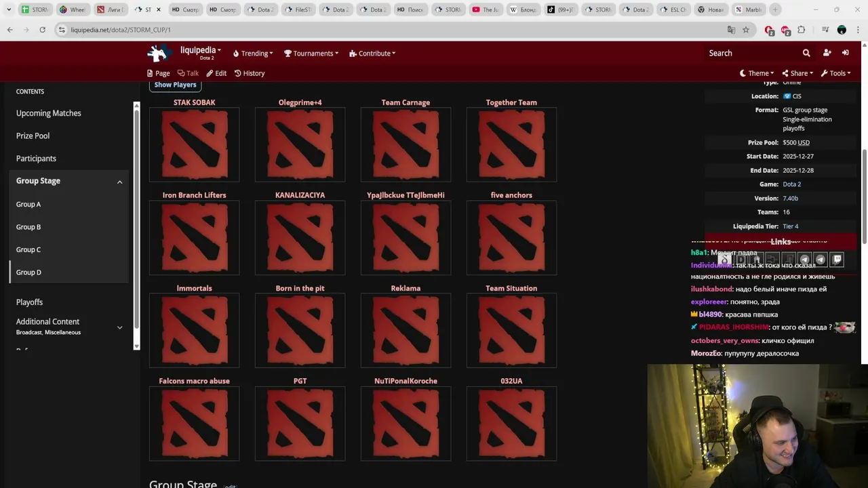Open the Theme dropdown
The height and width of the screenshot is (488, 868).
coord(757,73)
